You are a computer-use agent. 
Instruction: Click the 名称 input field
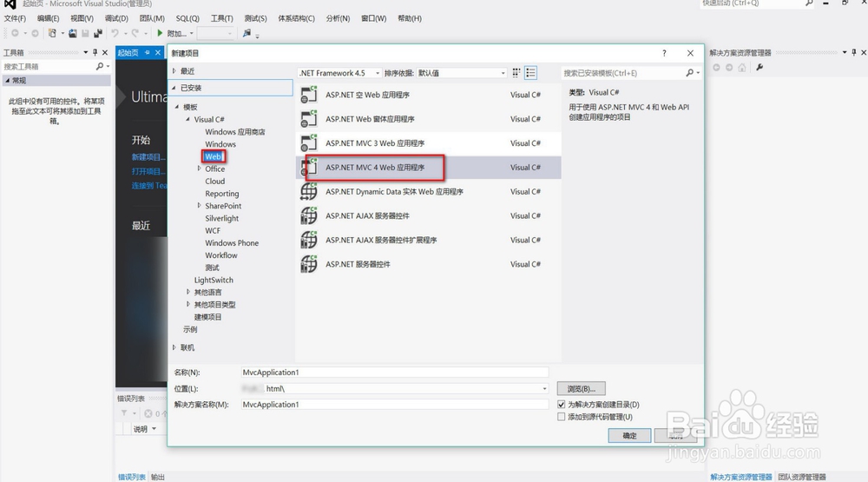pyautogui.click(x=395, y=373)
